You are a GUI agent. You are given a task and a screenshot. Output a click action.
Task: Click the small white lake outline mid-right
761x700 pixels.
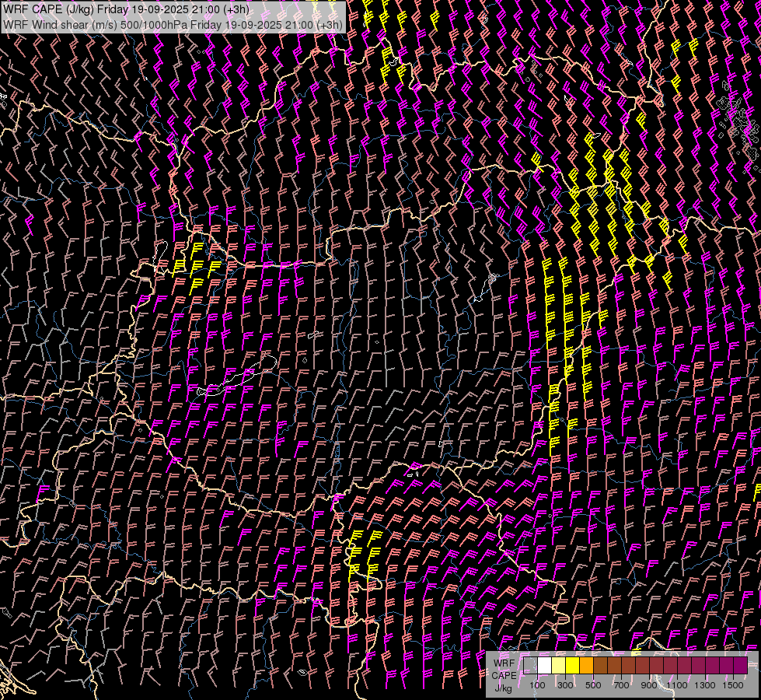491,278
